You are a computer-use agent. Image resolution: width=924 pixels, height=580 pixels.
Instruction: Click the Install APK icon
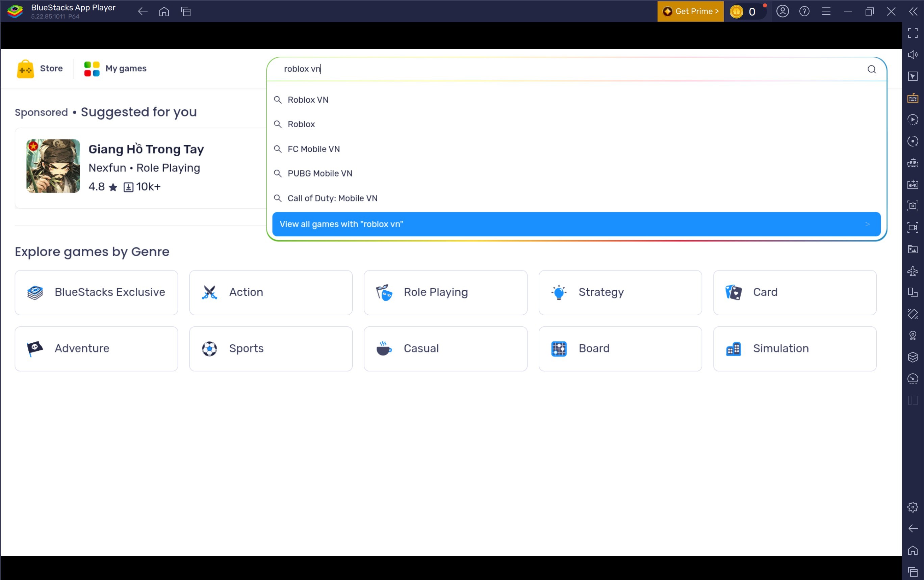coord(913,185)
